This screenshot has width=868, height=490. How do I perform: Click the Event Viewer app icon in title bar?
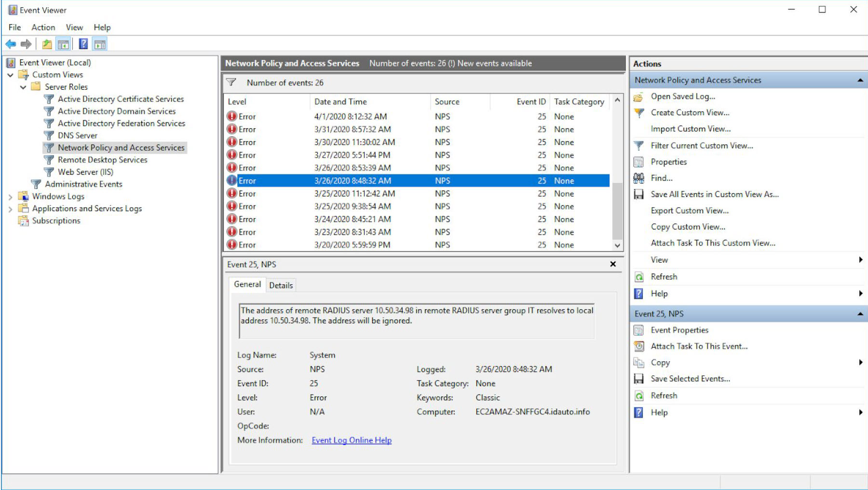point(13,10)
